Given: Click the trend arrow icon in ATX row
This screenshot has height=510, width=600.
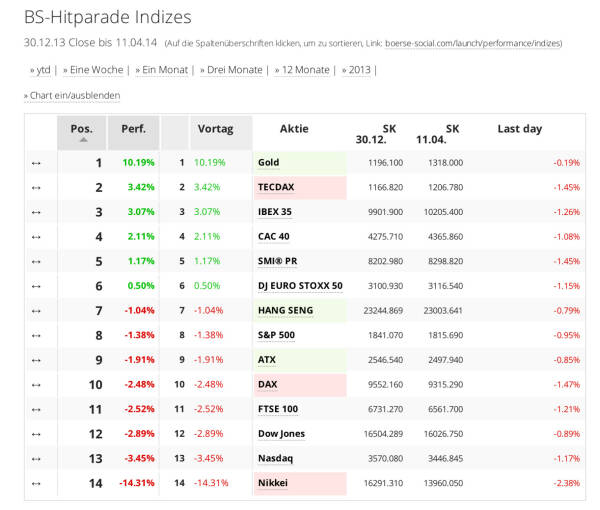Looking at the screenshot, I should (x=36, y=360).
